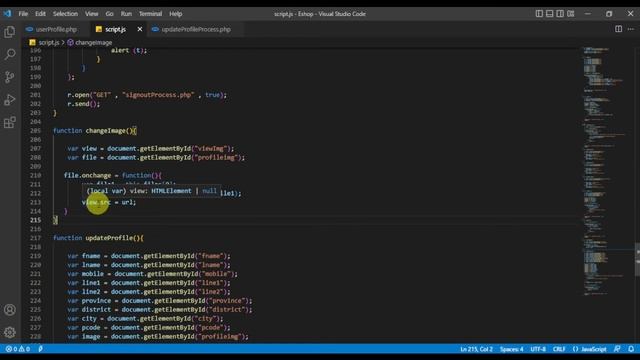Click line number 215

coord(36,220)
